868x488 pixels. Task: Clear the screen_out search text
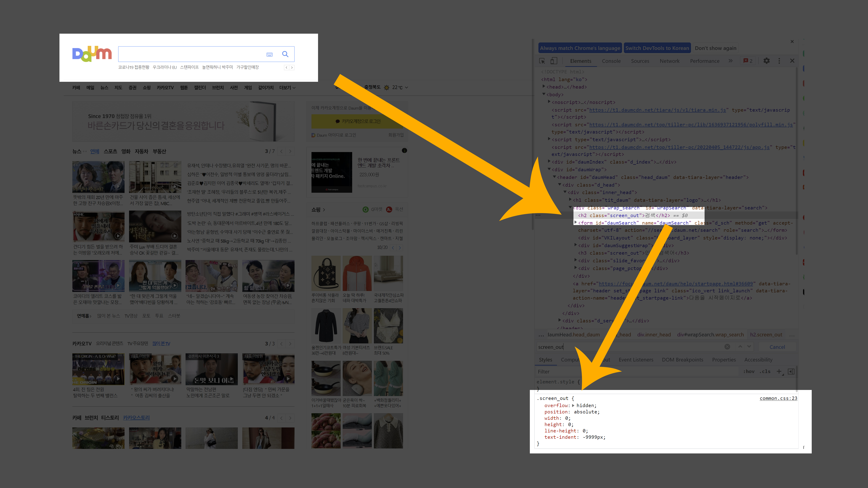[727, 347]
